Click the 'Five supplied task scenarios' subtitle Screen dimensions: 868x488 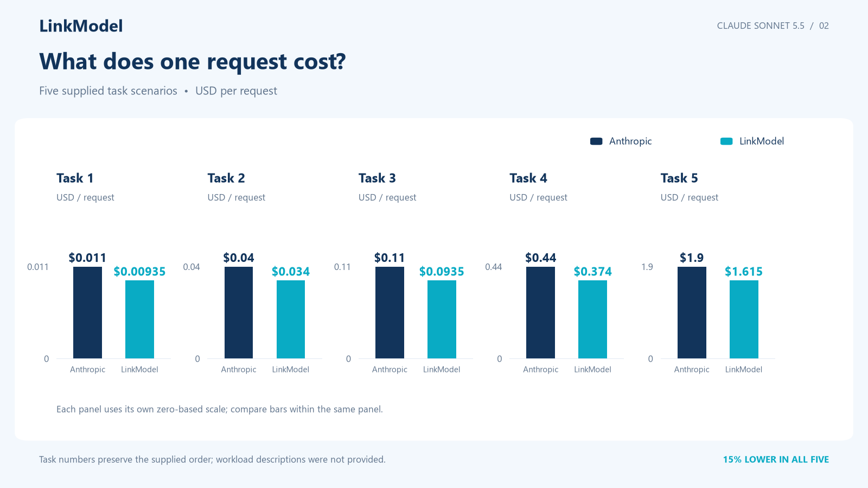coord(108,91)
